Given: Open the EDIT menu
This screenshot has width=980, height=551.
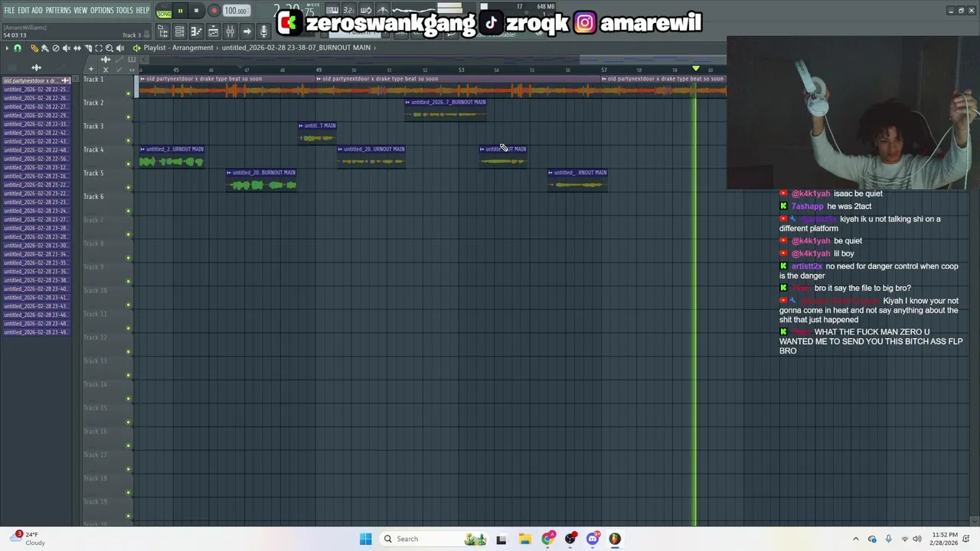Looking at the screenshot, I should (x=24, y=11).
